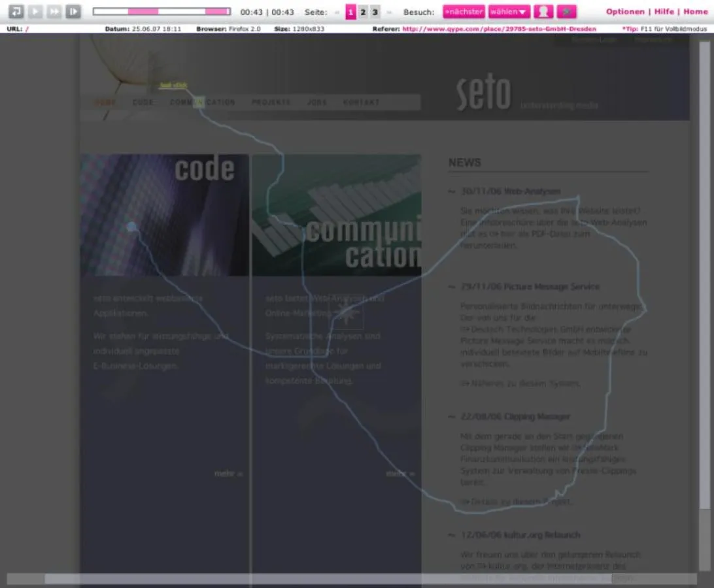Click the restart replay icon

[x=16, y=12]
